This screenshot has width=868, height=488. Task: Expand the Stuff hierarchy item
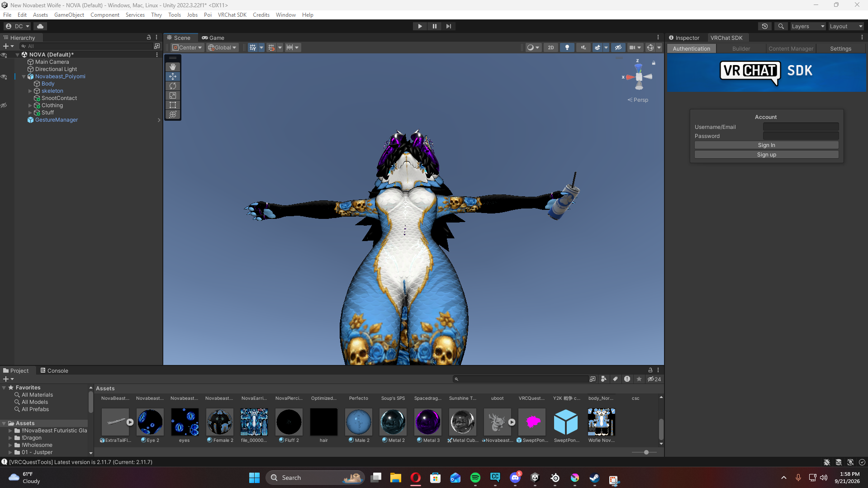pyautogui.click(x=30, y=113)
